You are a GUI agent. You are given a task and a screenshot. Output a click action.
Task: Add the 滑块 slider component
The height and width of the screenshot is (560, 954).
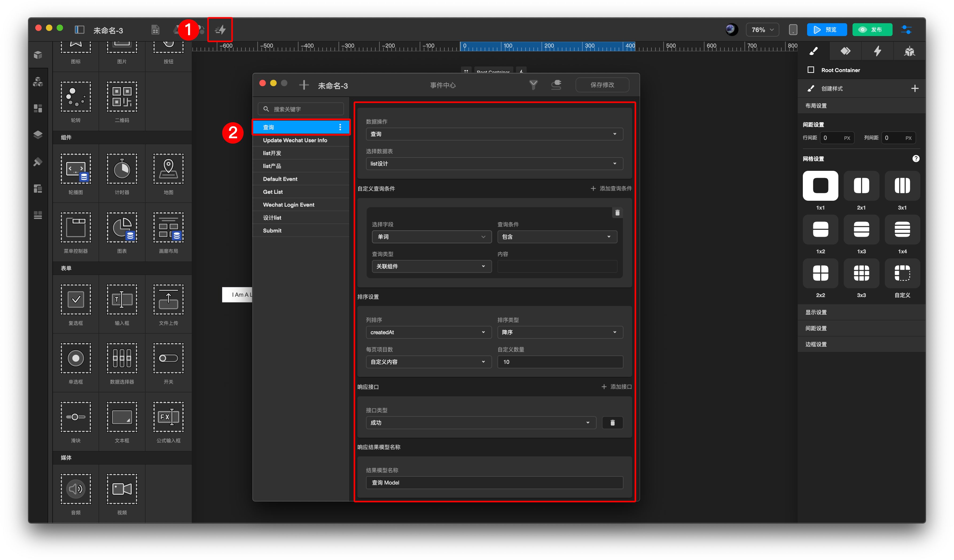76,417
